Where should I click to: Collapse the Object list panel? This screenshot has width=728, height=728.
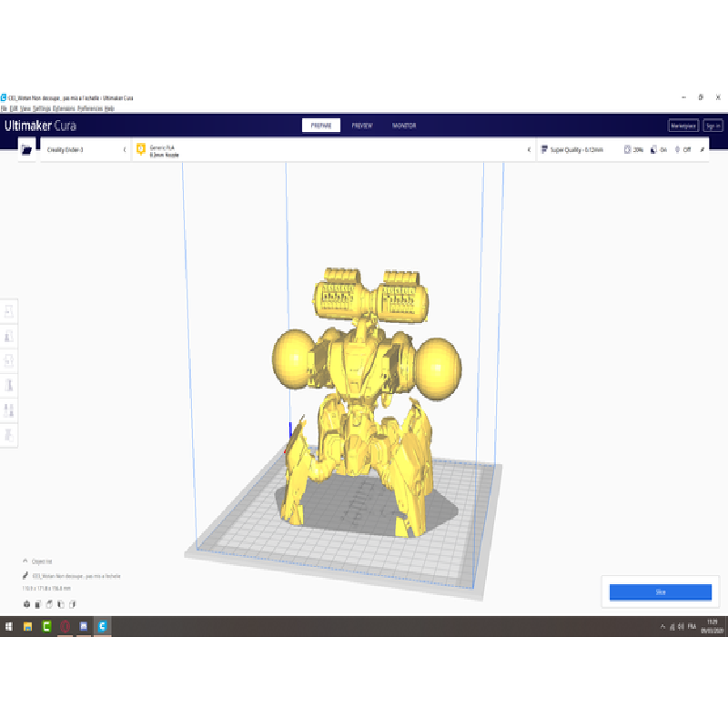pyautogui.click(x=25, y=561)
